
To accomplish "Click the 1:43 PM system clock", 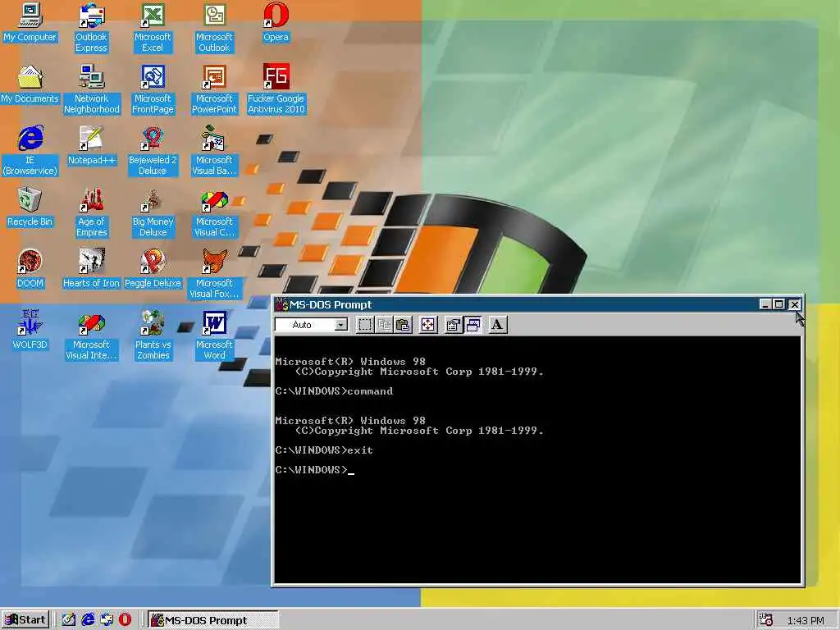I will click(x=806, y=620).
